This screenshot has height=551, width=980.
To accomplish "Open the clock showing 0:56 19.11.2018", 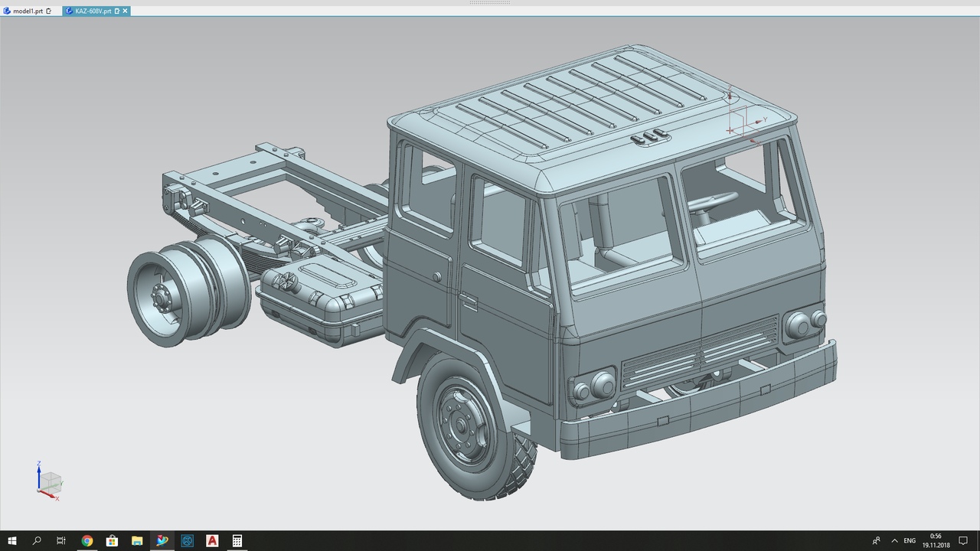I will point(935,540).
